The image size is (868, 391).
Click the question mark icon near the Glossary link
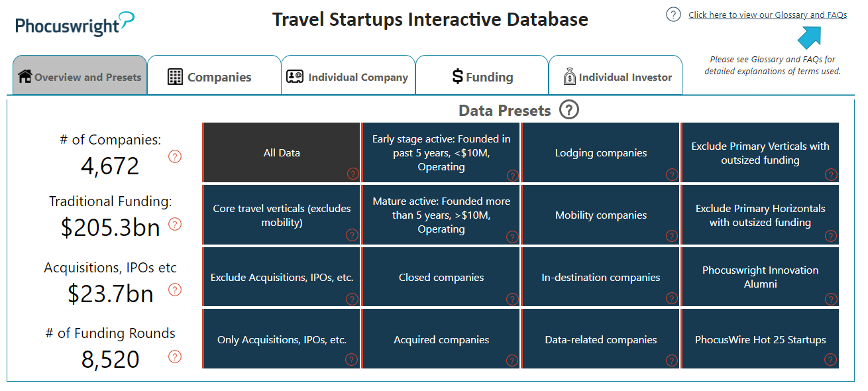point(673,14)
